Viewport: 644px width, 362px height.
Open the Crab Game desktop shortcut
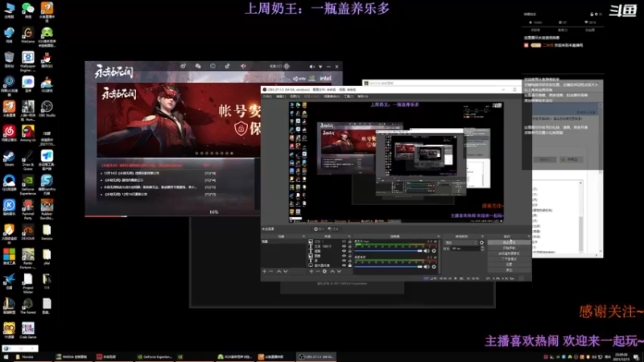coord(28,331)
